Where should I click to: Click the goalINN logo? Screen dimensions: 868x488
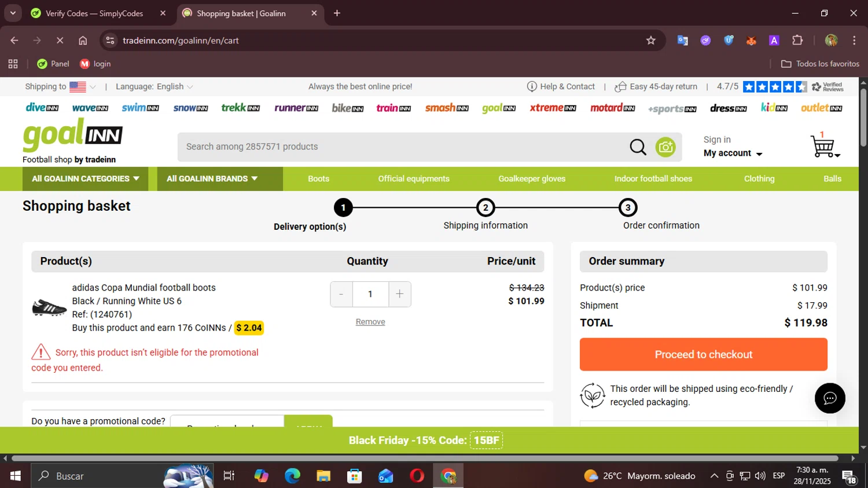[73, 135]
